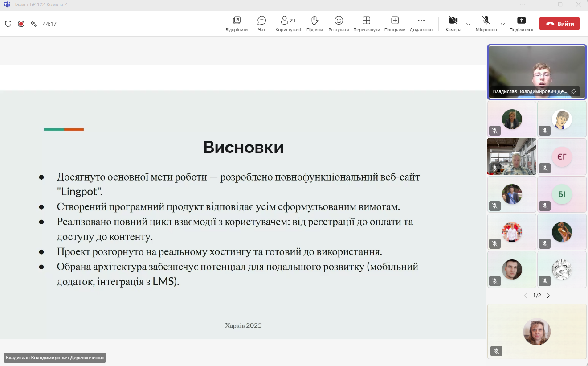This screenshot has width=588, height=366.
Task: Select the video tile of older man
Action: [x=512, y=156]
